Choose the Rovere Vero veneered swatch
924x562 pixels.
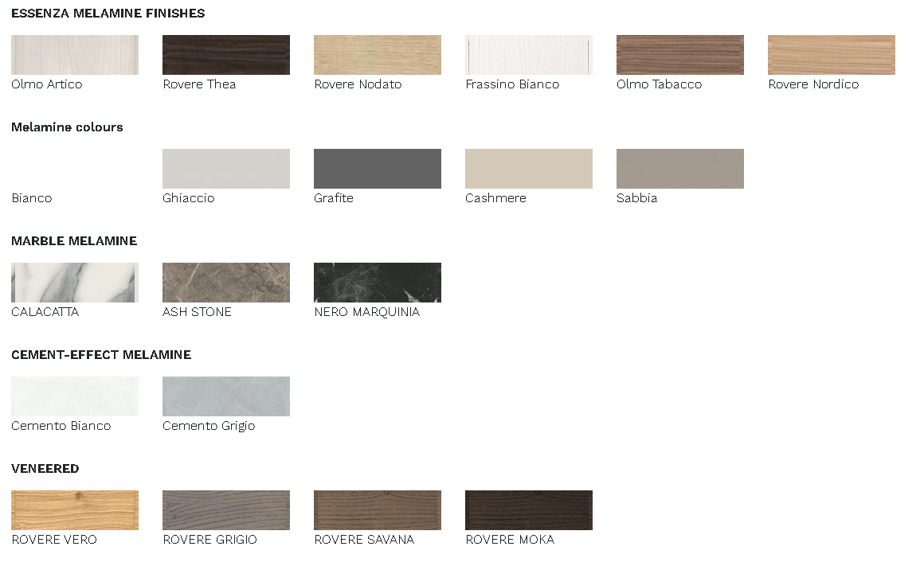point(75,510)
